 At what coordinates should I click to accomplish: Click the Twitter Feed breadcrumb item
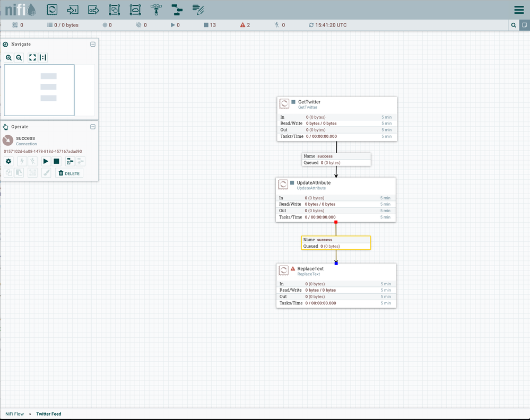pos(48,414)
